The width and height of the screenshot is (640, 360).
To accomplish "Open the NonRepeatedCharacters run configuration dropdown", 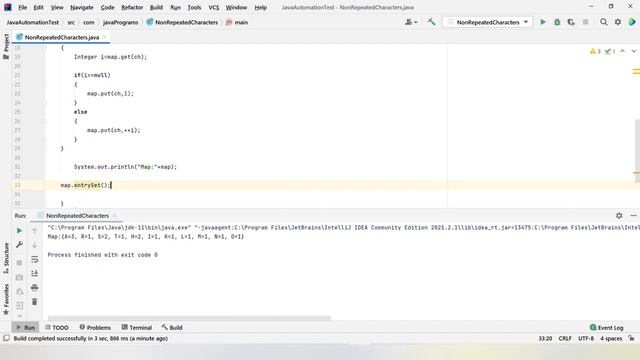I will [x=487, y=22].
